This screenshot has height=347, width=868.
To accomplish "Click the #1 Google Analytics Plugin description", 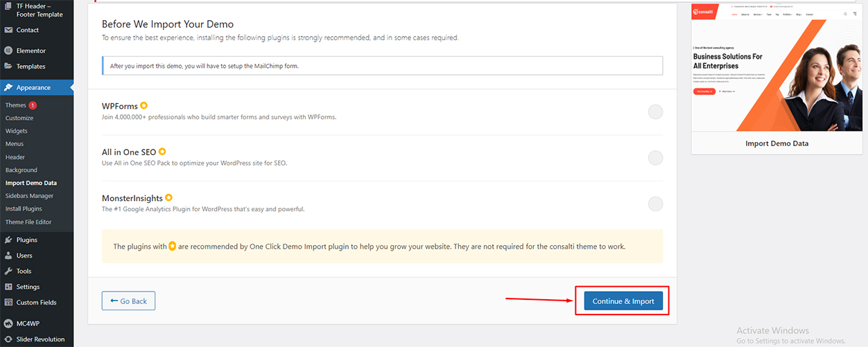I will point(203,208).
